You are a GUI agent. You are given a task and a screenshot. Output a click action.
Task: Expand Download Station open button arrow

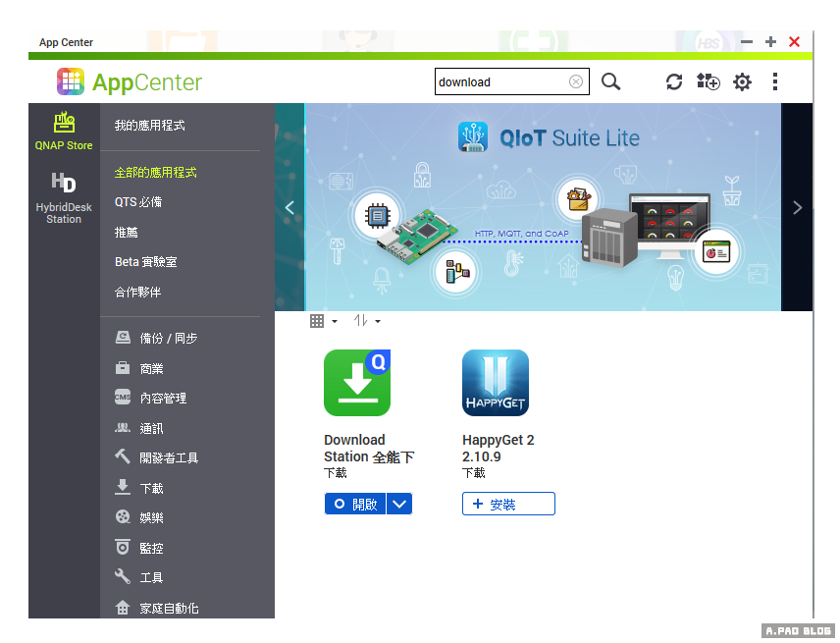[x=398, y=504]
